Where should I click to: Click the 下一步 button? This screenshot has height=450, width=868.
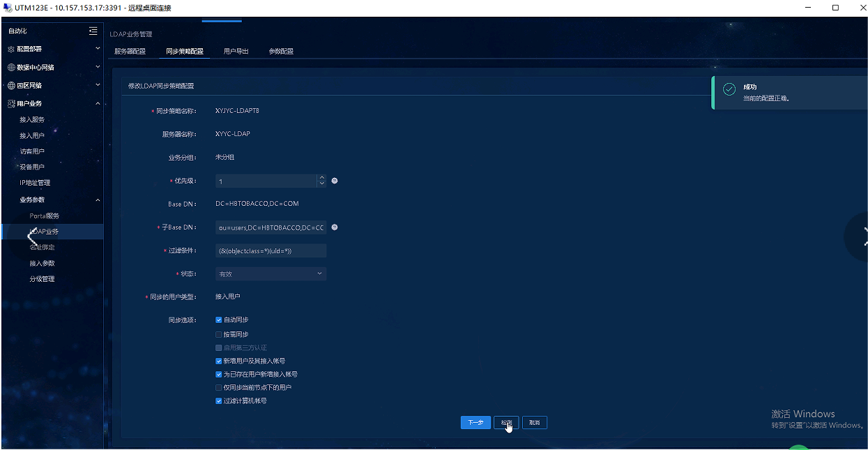pyautogui.click(x=475, y=423)
